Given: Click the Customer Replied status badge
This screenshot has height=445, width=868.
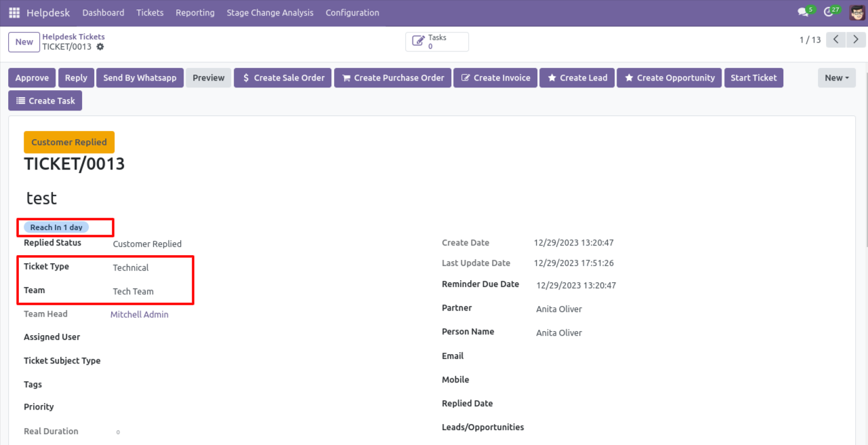Looking at the screenshot, I should [x=69, y=142].
